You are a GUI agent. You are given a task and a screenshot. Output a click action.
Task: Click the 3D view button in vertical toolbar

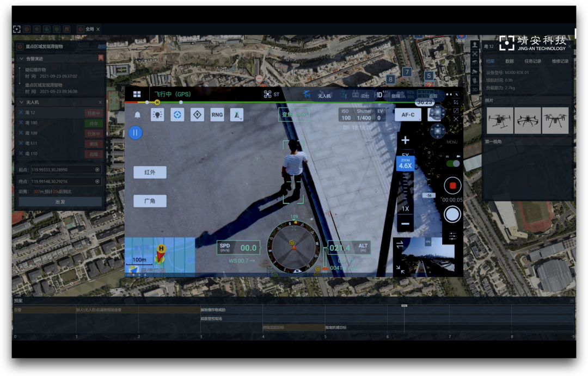coord(475,90)
